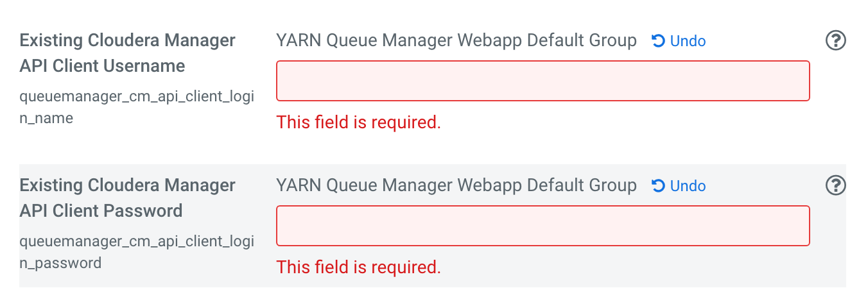Click the required-field error under Username input
The width and height of the screenshot is (868, 304).
358,122
